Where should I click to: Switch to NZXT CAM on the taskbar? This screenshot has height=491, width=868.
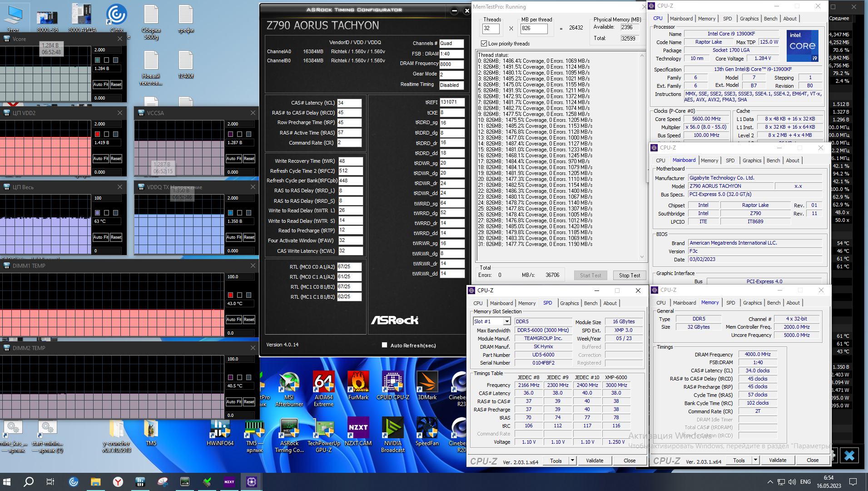pyautogui.click(x=229, y=481)
